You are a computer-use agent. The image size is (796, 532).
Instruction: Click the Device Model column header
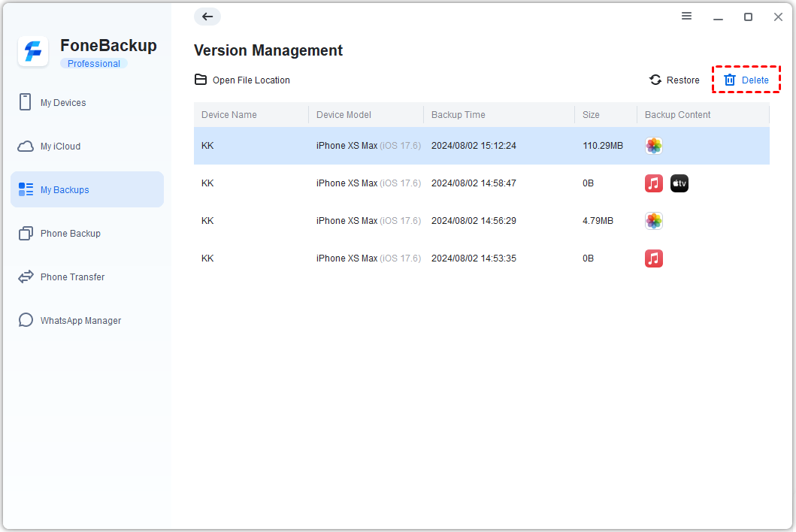(x=344, y=115)
